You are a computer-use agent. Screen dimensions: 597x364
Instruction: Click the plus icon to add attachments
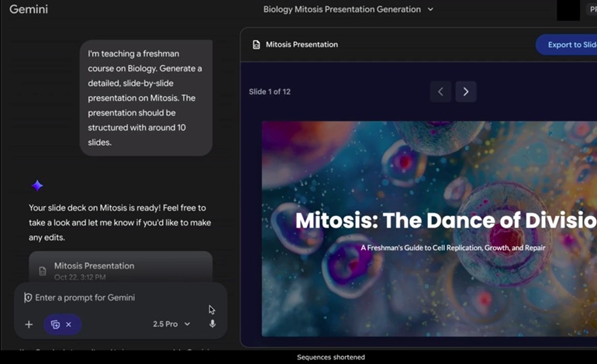29,325
